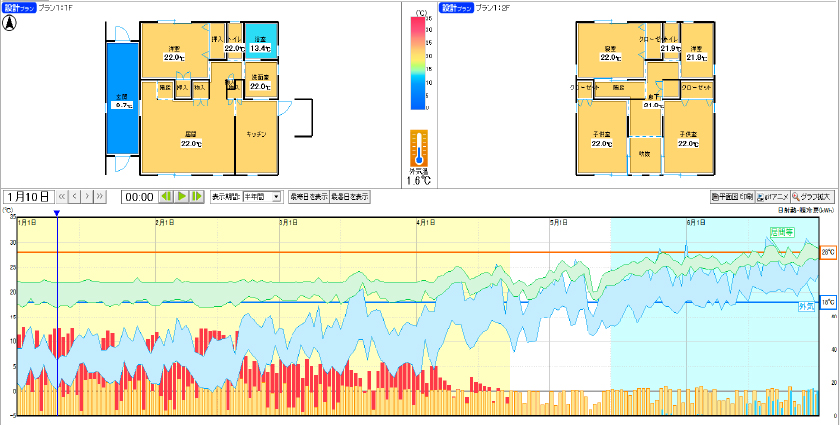Screen dimensions: 840x426
Task: Click the date field showing 1月10日
Action: coord(28,197)
